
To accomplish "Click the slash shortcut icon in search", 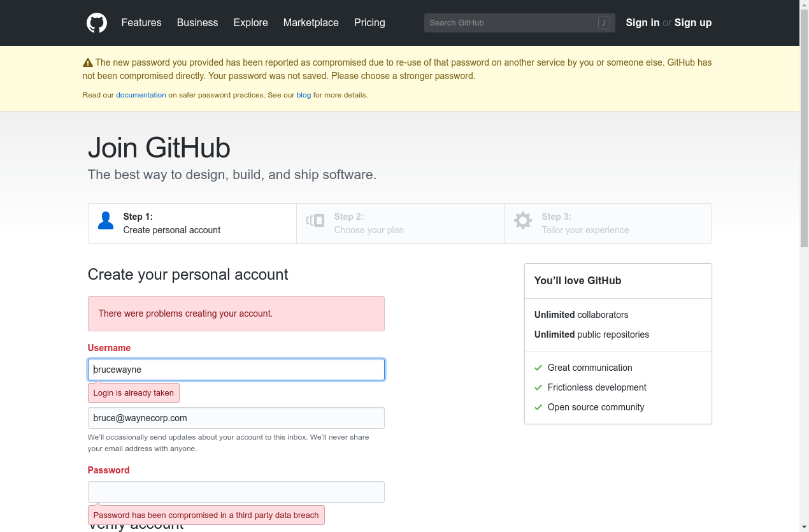I will click(x=604, y=23).
